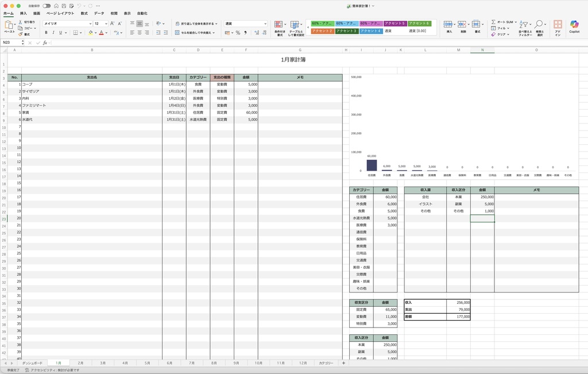This screenshot has width=588, height=374.
Task: Click the オート SUM icon
Action: tap(493, 22)
